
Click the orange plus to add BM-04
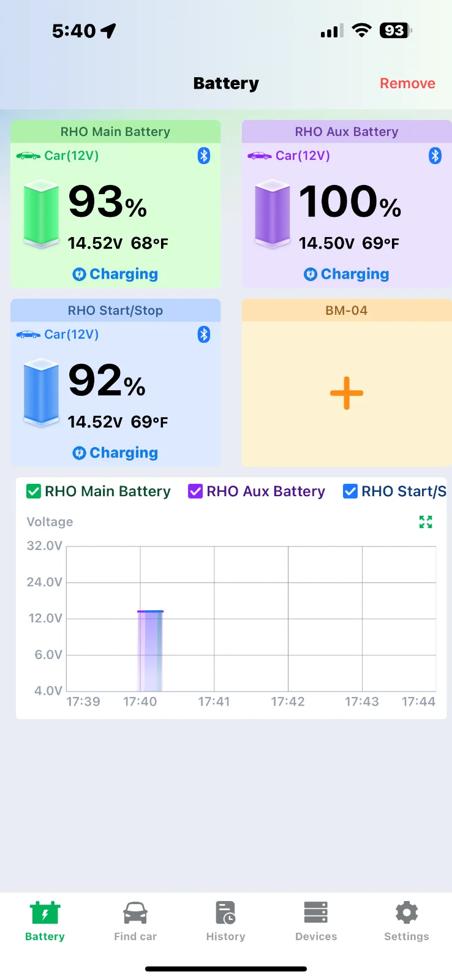(347, 393)
